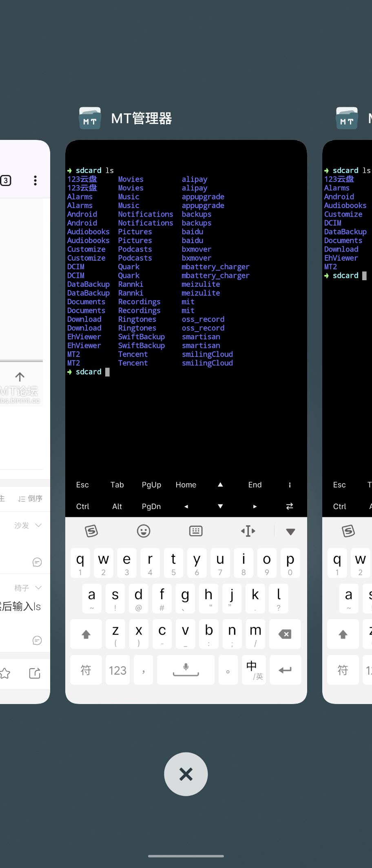372x868 pixels.
Task: Tap the swap toolbar icon next to right arrow
Action: (290, 506)
